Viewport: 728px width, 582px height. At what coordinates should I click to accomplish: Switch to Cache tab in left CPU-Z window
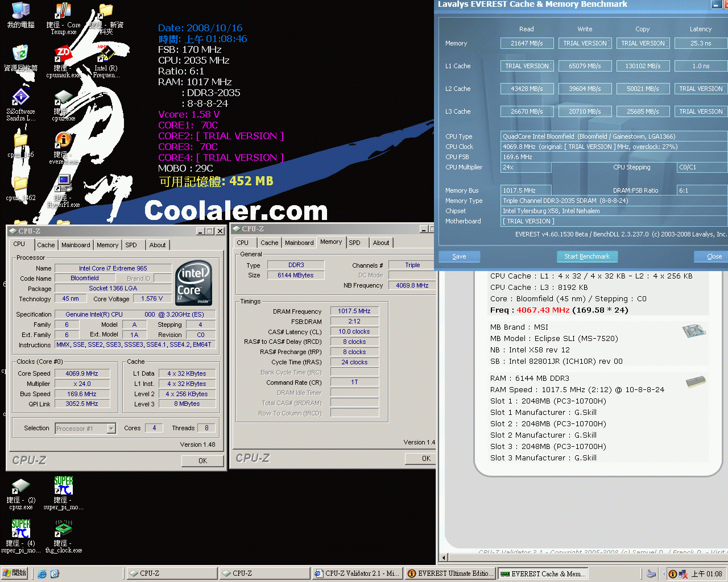coord(46,245)
